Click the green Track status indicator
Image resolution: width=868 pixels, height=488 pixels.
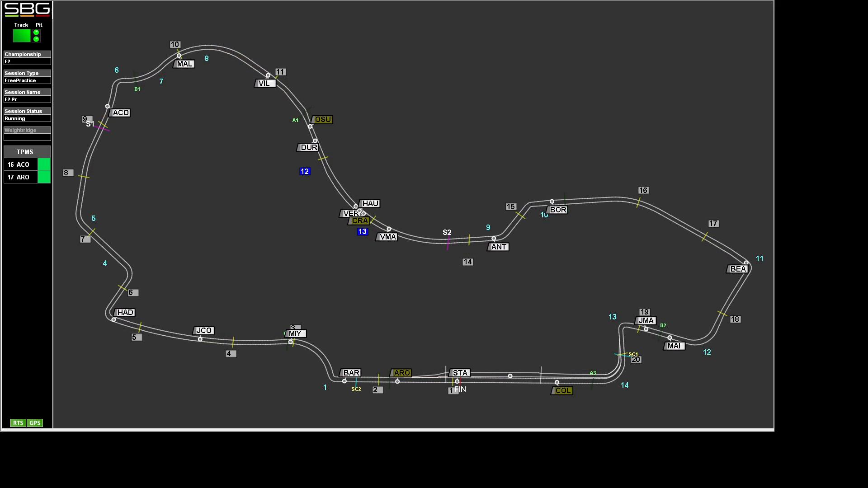[x=21, y=36]
